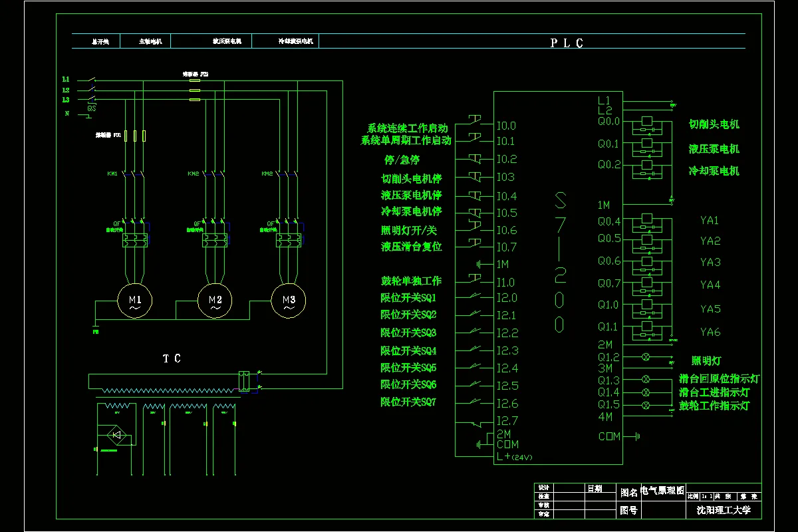Screen dimensions: 798x532
Task: Select the YA3 solenoid label
Action: 710,262
